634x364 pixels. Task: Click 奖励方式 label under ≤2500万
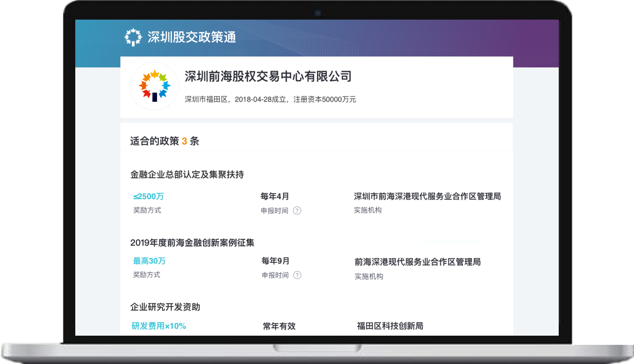pyautogui.click(x=147, y=210)
